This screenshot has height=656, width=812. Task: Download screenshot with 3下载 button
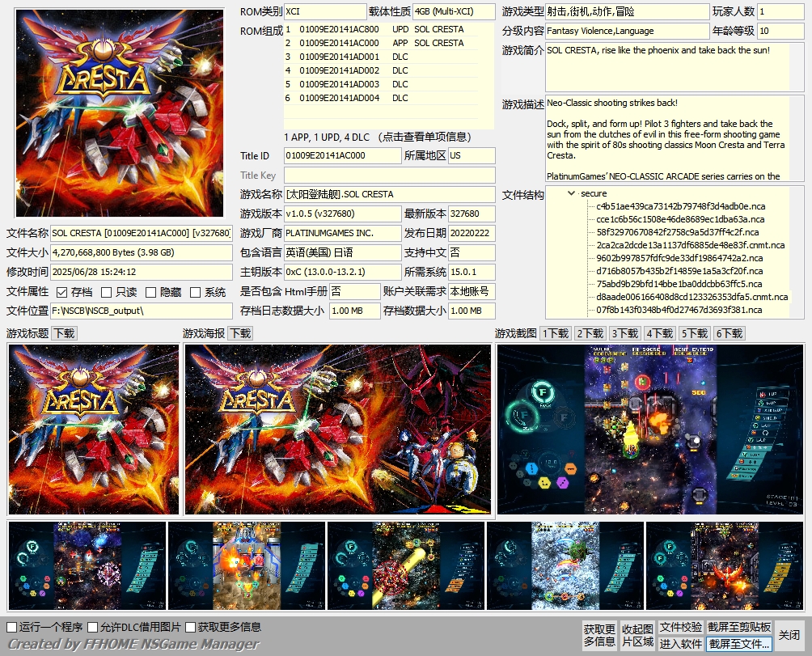coord(625,333)
